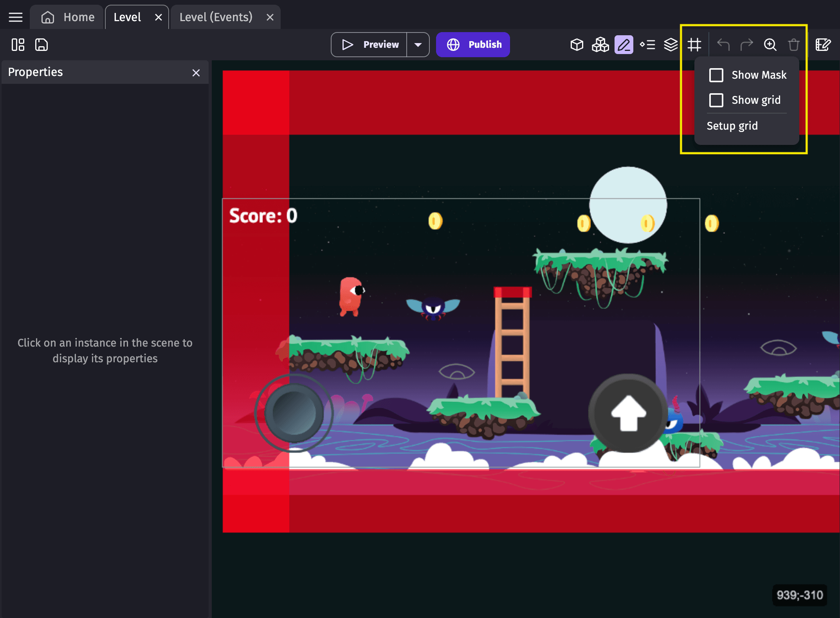
Task: Select Setup grid menu entry
Action: (732, 126)
